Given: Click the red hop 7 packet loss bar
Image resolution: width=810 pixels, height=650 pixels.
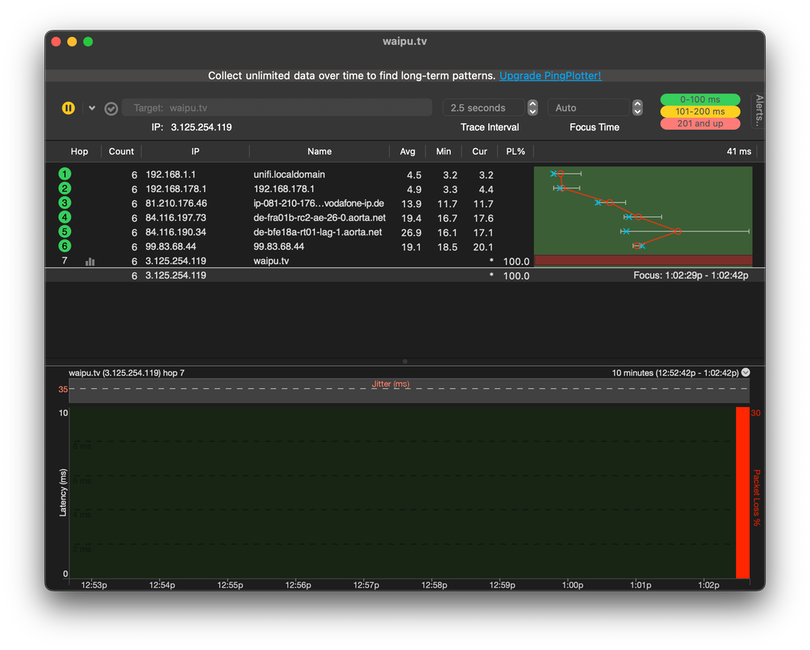Looking at the screenshot, I should point(643,260).
